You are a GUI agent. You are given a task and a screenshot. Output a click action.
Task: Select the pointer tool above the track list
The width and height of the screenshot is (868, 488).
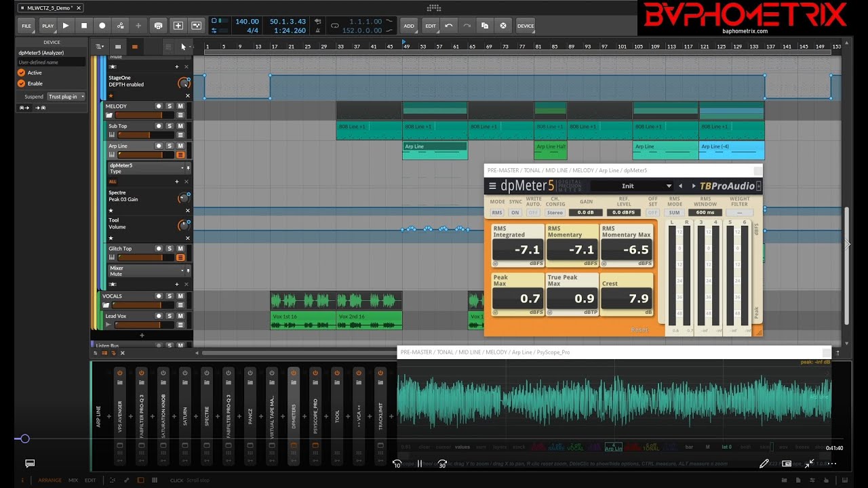(x=183, y=47)
